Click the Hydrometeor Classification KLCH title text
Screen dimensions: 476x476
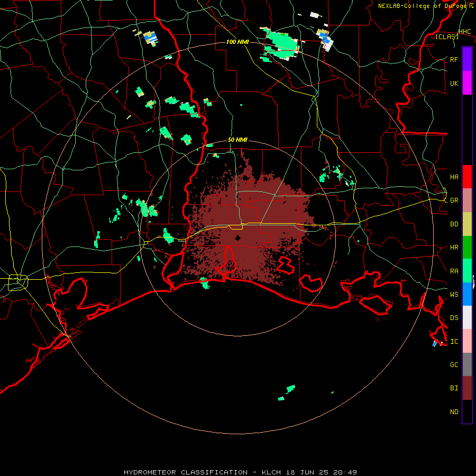click(240, 472)
